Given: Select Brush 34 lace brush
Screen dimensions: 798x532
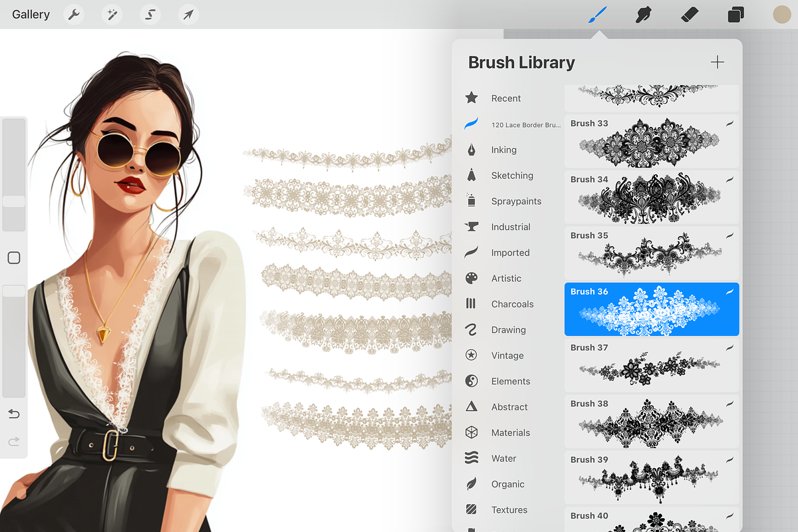Looking at the screenshot, I should click(x=652, y=197).
